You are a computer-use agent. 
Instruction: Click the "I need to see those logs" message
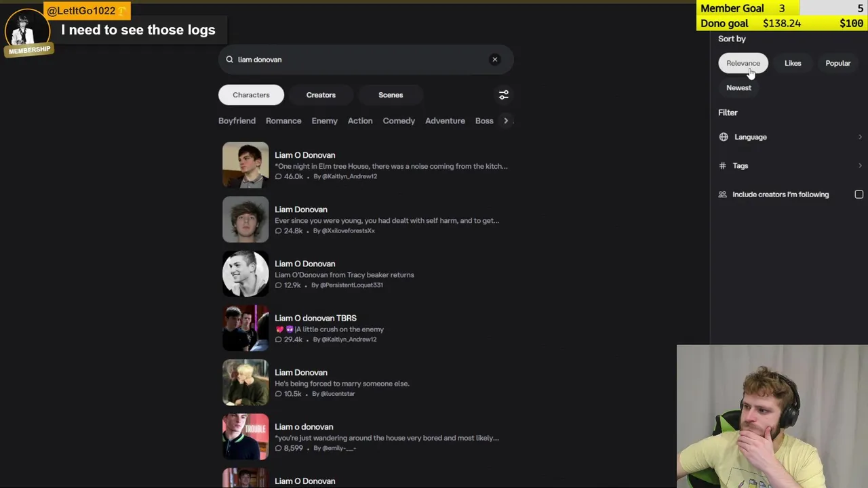[138, 30]
